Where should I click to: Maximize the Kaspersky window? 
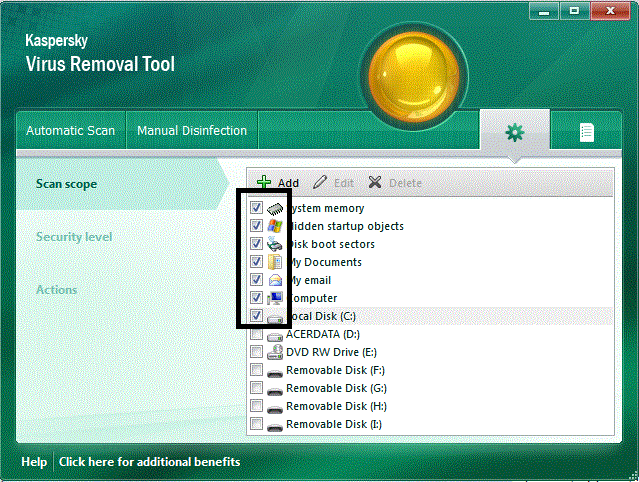coord(574,11)
